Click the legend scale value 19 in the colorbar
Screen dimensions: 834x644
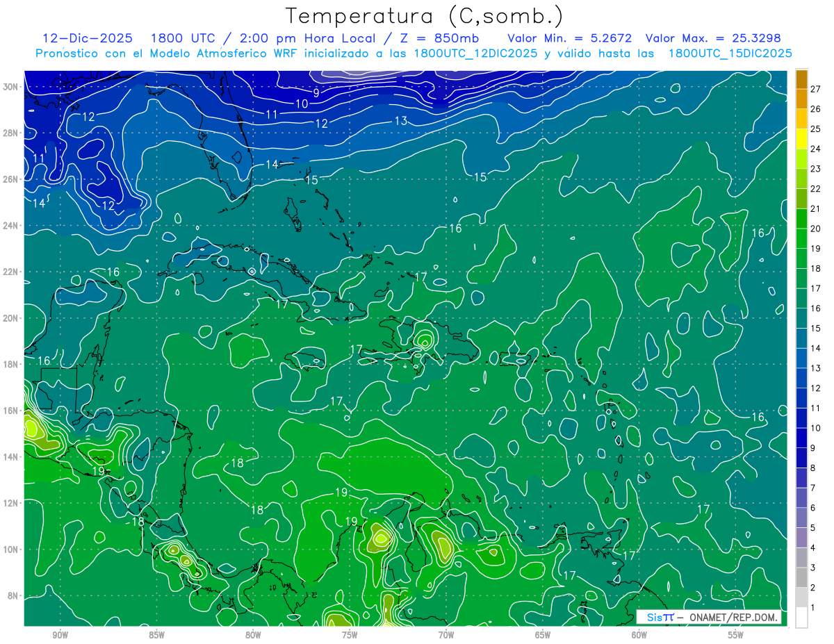[816, 248]
